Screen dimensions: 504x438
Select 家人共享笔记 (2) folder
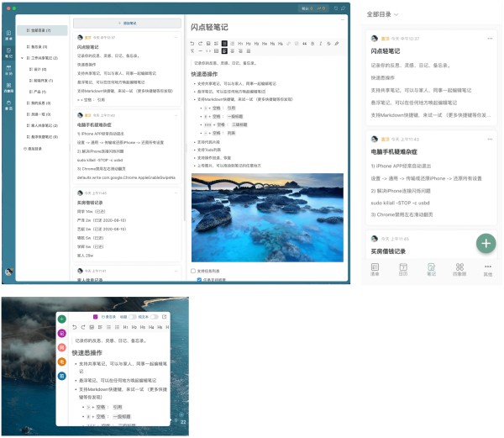click(x=42, y=126)
